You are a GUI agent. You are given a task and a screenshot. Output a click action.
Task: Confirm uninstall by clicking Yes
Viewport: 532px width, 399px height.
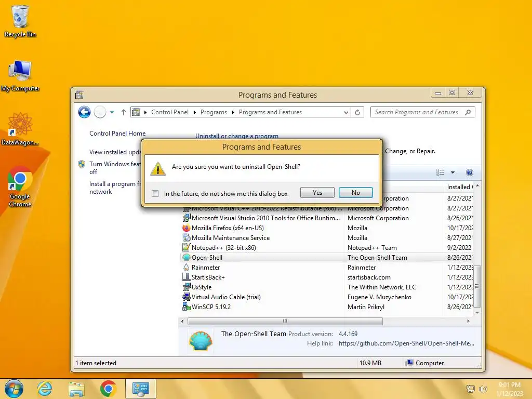(x=317, y=192)
